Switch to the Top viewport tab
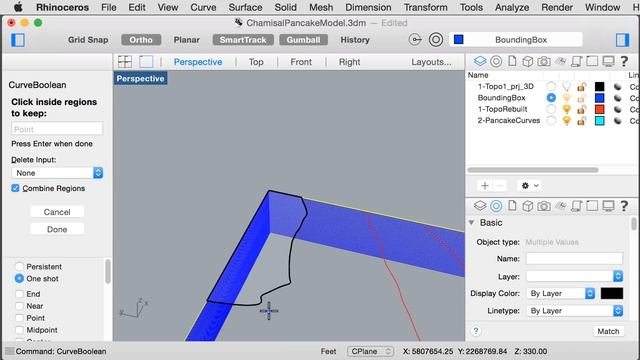 tap(256, 62)
